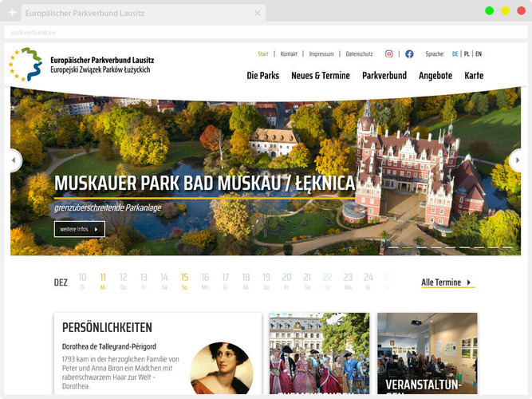The height and width of the screenshot is (399, 532).
Task: Expand the Die Parks menu
Action: pos(262,76)
